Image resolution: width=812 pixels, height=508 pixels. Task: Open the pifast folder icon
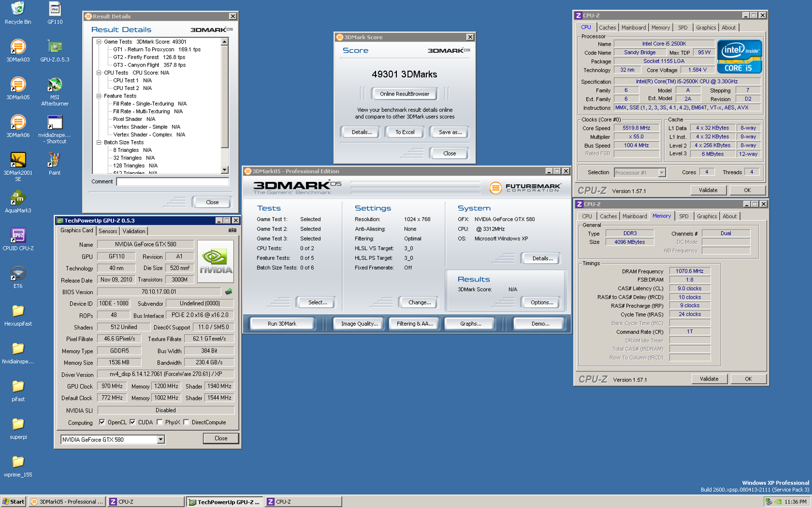(x=18, y=391)
